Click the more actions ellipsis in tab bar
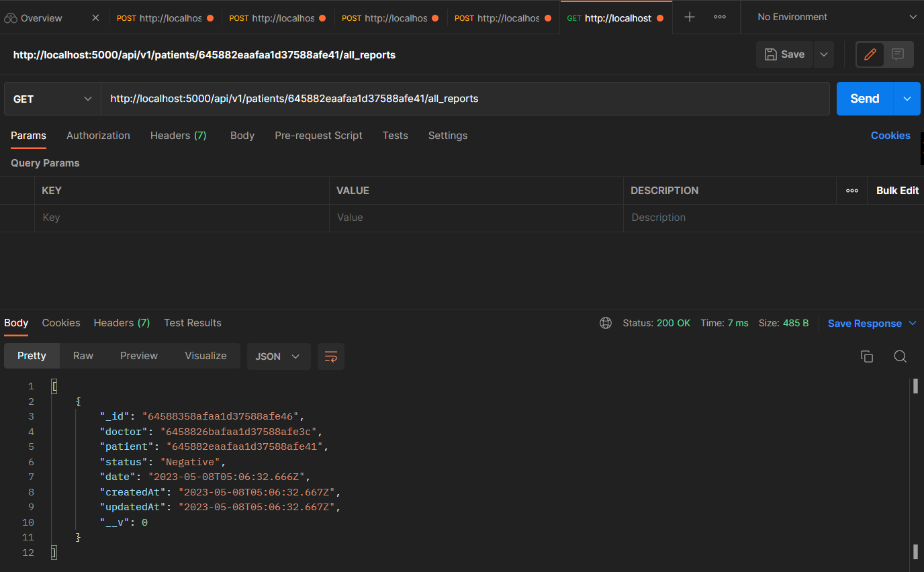This screenshot has height=572, width=924. point(719,17)
